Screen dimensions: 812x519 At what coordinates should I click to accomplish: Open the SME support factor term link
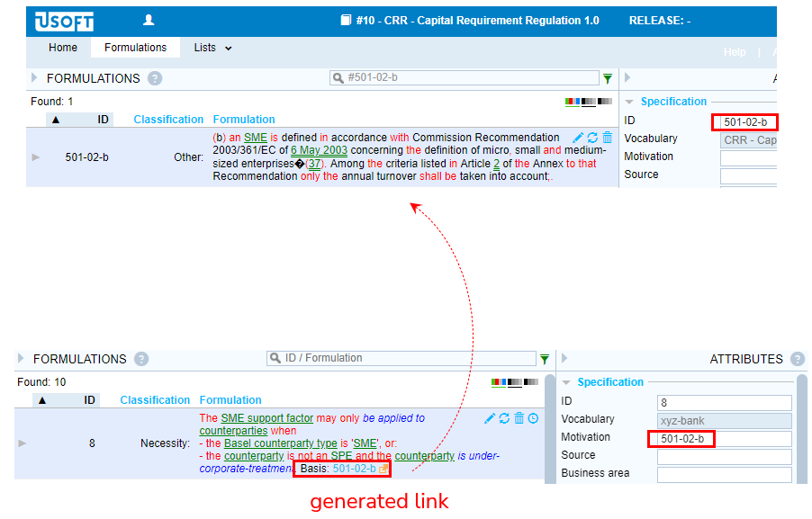click(x=266, y=418)
